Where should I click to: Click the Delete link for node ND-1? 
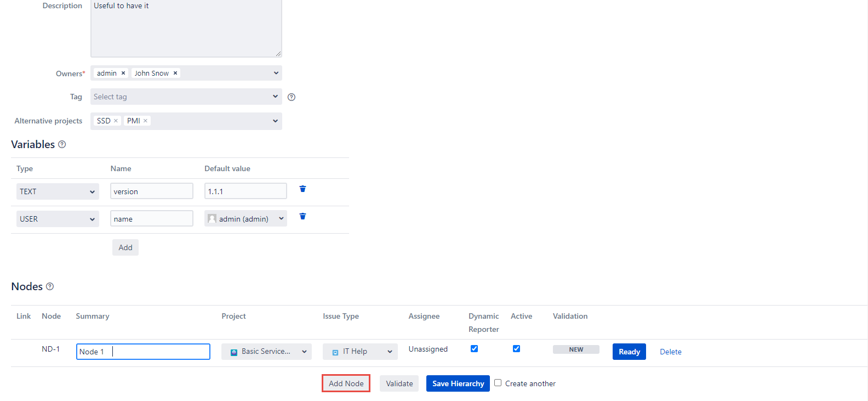point(670,352)
